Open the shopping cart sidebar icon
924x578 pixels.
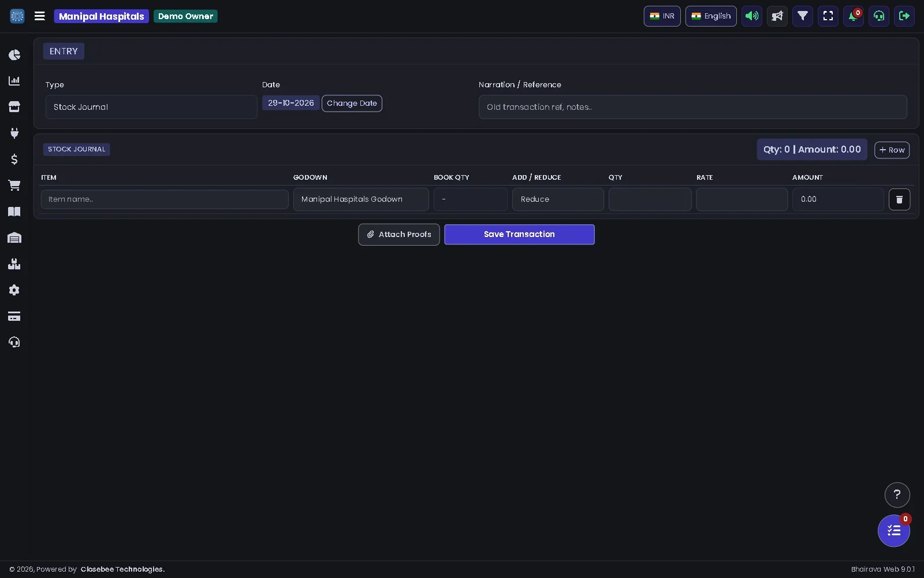pyautogui.click(x=14, y=186)
